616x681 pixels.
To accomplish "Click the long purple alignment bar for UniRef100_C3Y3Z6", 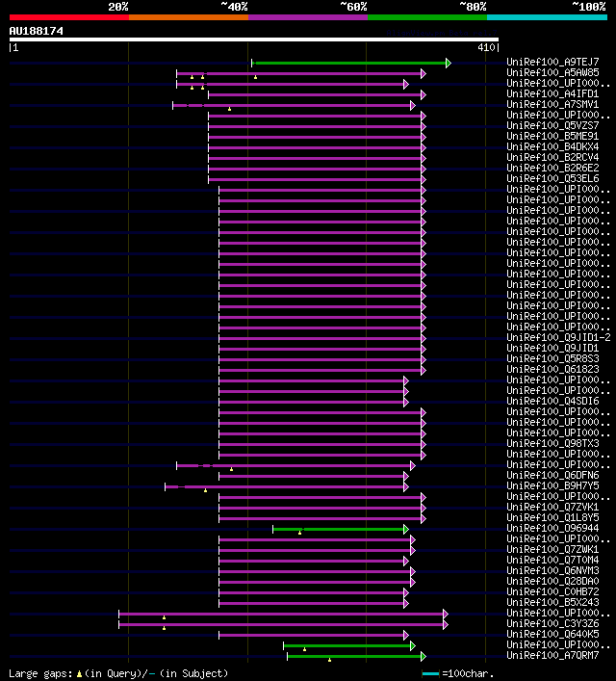I will tap(283, 624).
